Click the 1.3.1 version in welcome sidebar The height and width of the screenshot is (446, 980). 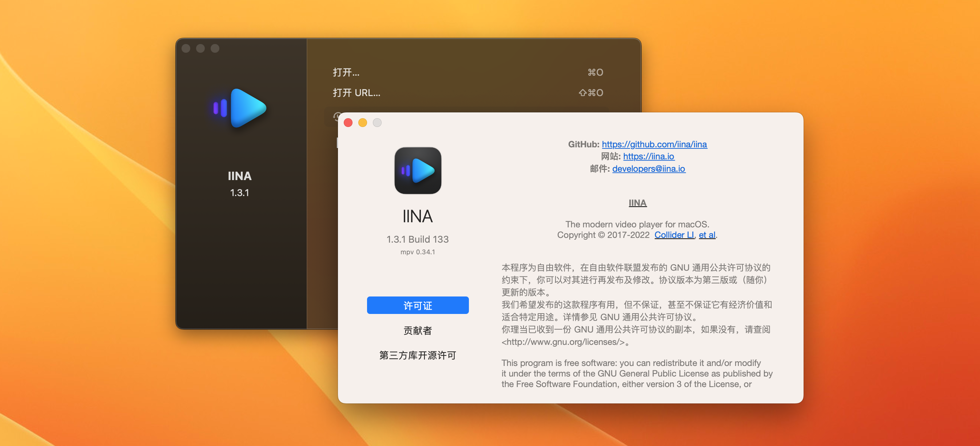pyautogui.click(x=240, y=192)
